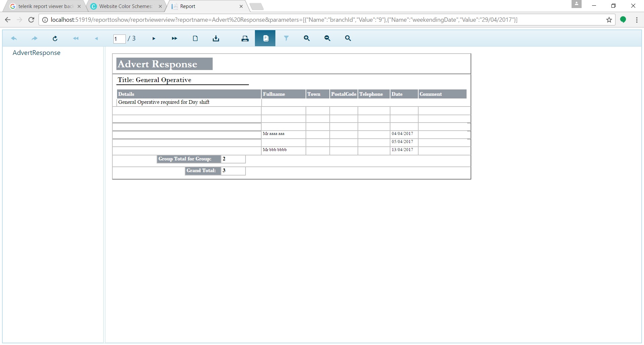Viewport: 644px width, 345px height.
Task: Select AdvertResponse in the document map
Action: (x=37, y=53)
